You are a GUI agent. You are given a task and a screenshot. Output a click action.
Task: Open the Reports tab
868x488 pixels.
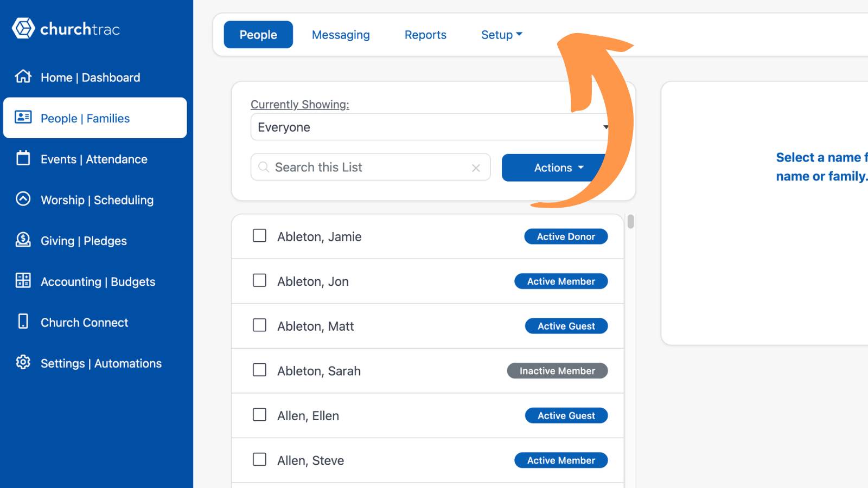pyautogui.click(x=425, y=35)
